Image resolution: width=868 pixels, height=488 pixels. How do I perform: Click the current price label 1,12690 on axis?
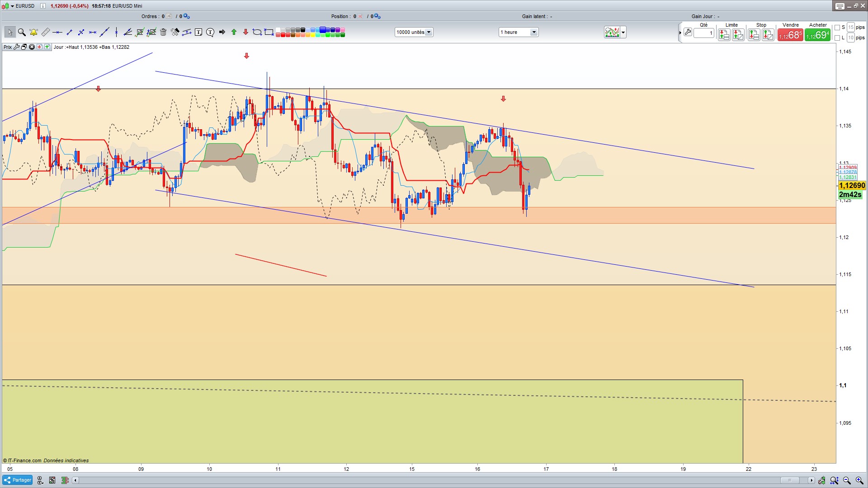click(852, 186)
